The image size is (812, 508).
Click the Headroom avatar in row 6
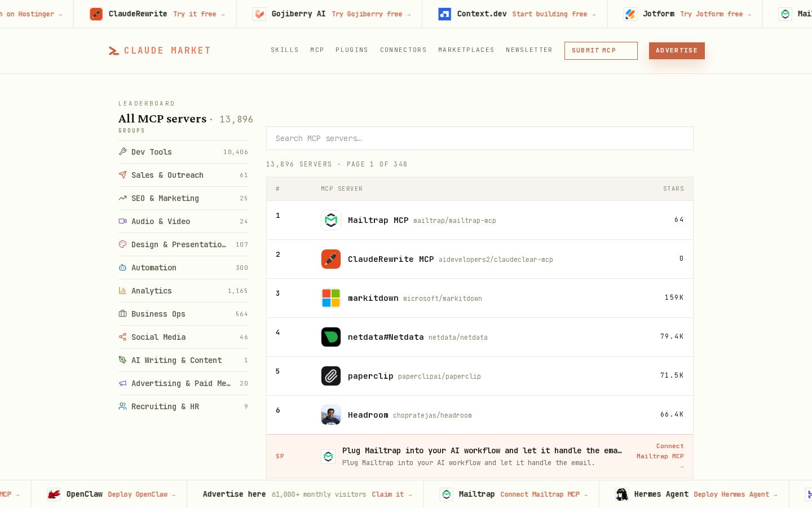tap(331, 415)
